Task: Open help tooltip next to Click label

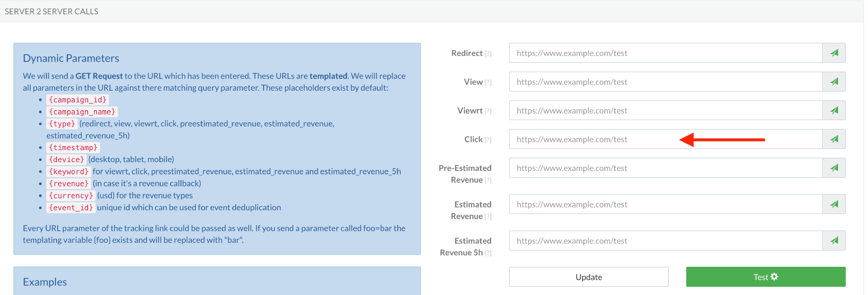Action: pos(488,140)
